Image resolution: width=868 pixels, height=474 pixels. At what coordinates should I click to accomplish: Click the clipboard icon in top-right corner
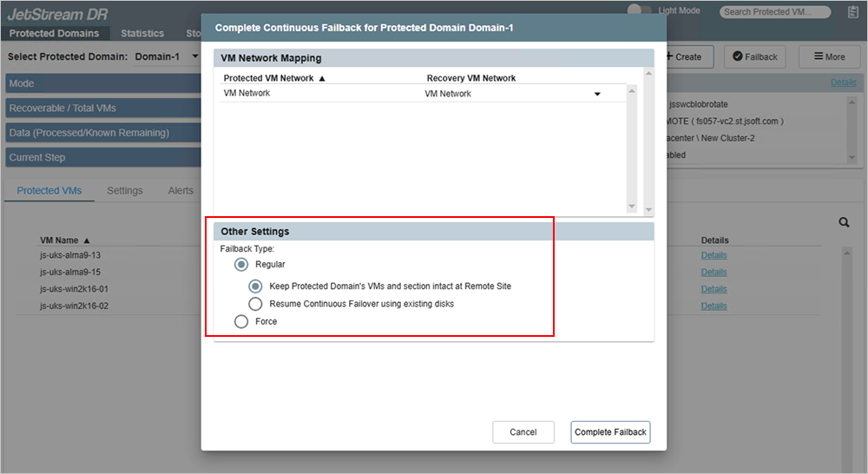point(852,12)
